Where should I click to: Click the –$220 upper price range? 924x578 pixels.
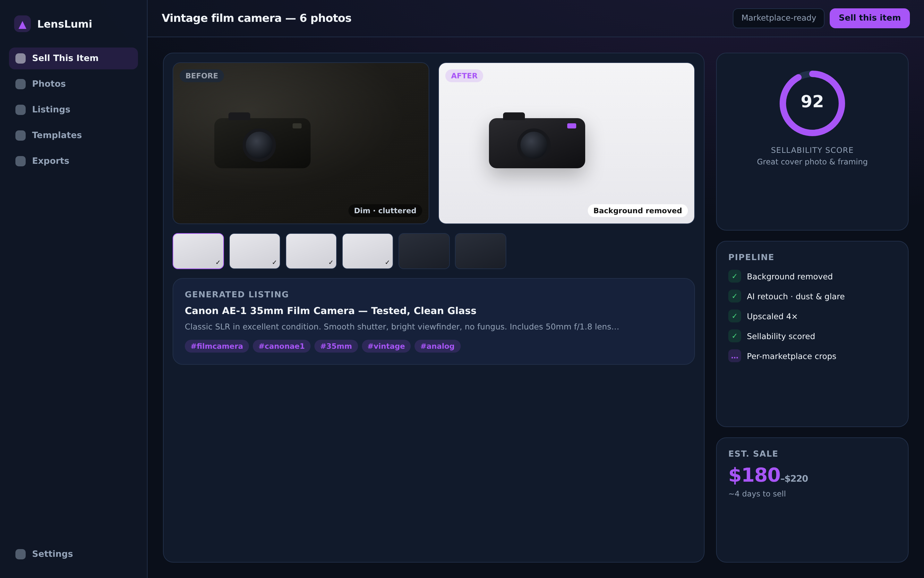coord(794,478)
